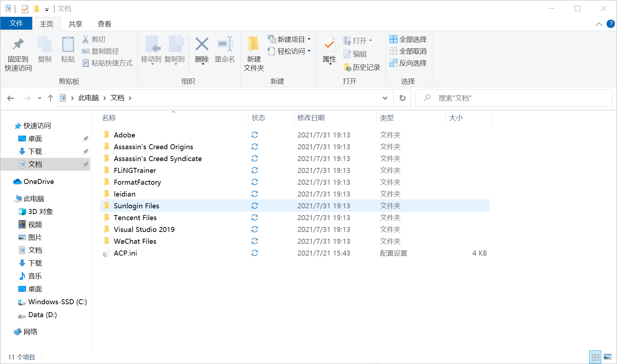Switch to Share (共享) tab
The image size is (617, 364).
76,24
